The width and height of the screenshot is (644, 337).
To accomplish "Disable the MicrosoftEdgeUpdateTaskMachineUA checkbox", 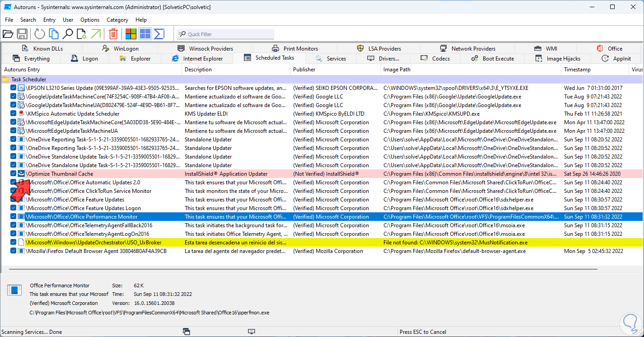I will point(14,131).
